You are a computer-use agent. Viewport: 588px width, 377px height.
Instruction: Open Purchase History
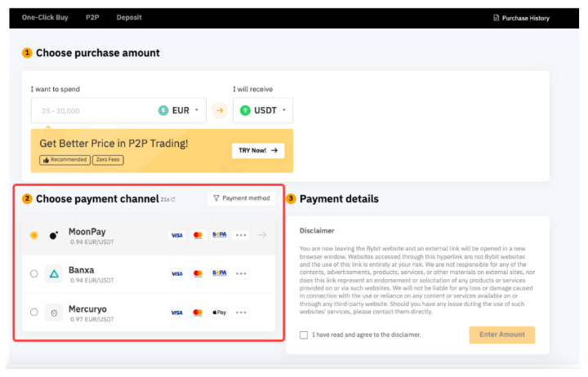click(521, 18)
